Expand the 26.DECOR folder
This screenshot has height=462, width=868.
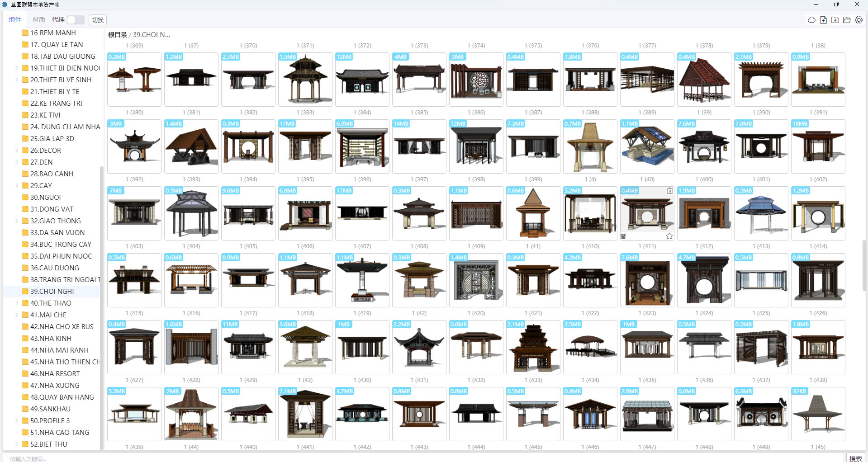(17, 151)
